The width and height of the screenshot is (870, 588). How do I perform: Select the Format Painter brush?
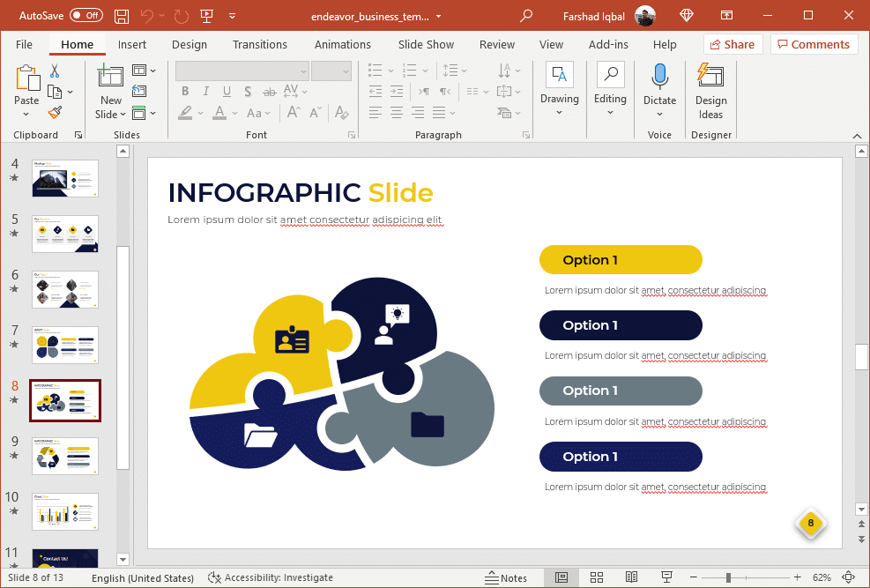[55, 113]
